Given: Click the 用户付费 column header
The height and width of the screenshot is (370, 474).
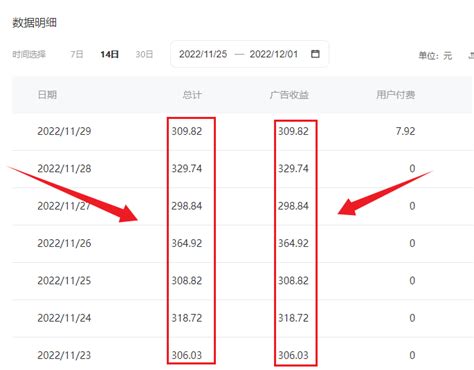Looking at the screenshot, I should pos(396,95).
